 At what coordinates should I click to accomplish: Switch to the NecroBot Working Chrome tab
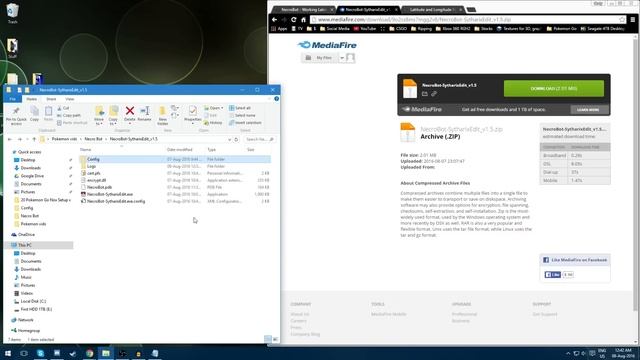click(304, 9)
